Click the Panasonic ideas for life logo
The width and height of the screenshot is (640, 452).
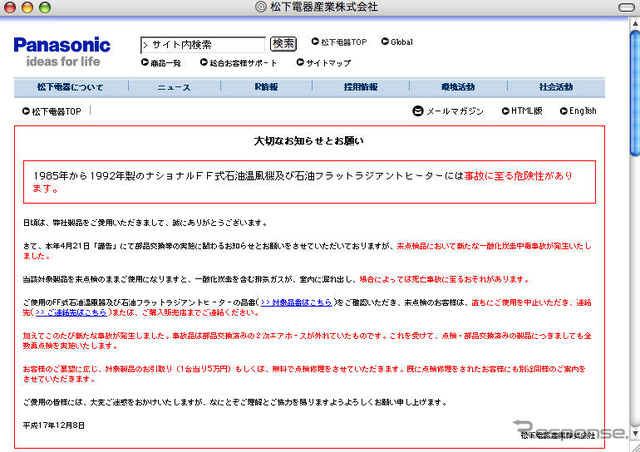62,51
